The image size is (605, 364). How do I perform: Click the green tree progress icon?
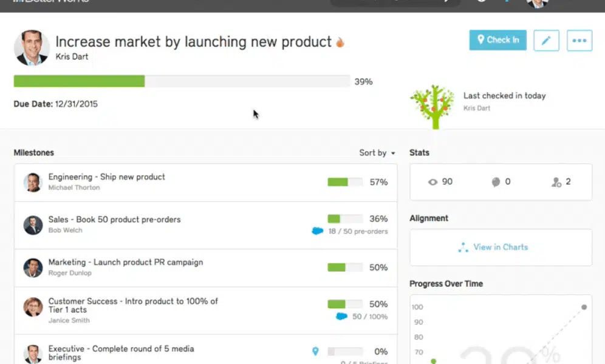[x=432, y=106]
